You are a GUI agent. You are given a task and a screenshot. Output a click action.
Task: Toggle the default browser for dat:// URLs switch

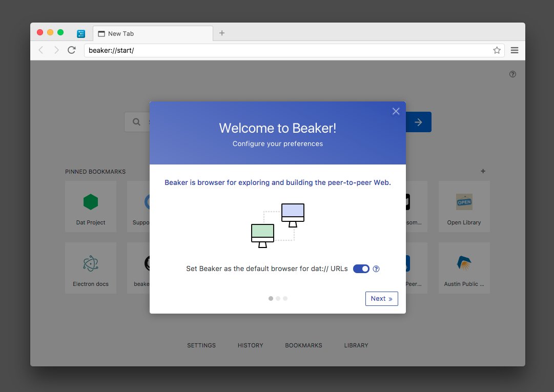coord(361,269)
